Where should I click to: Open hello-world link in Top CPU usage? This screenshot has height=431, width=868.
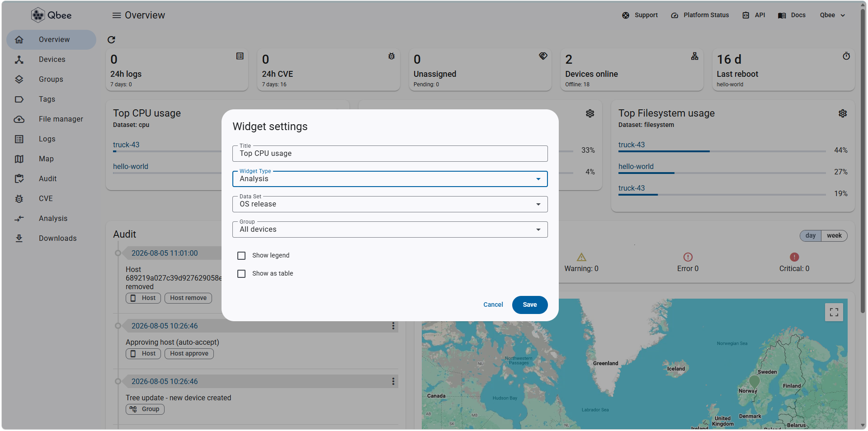point(131,167)
